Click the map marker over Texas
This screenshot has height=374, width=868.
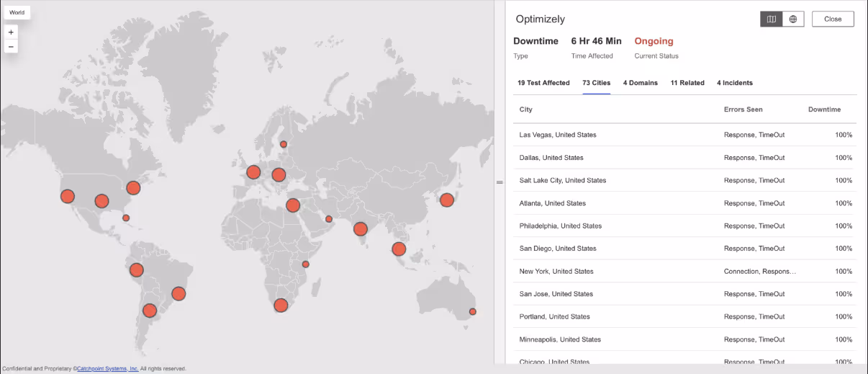coord(101,201)
